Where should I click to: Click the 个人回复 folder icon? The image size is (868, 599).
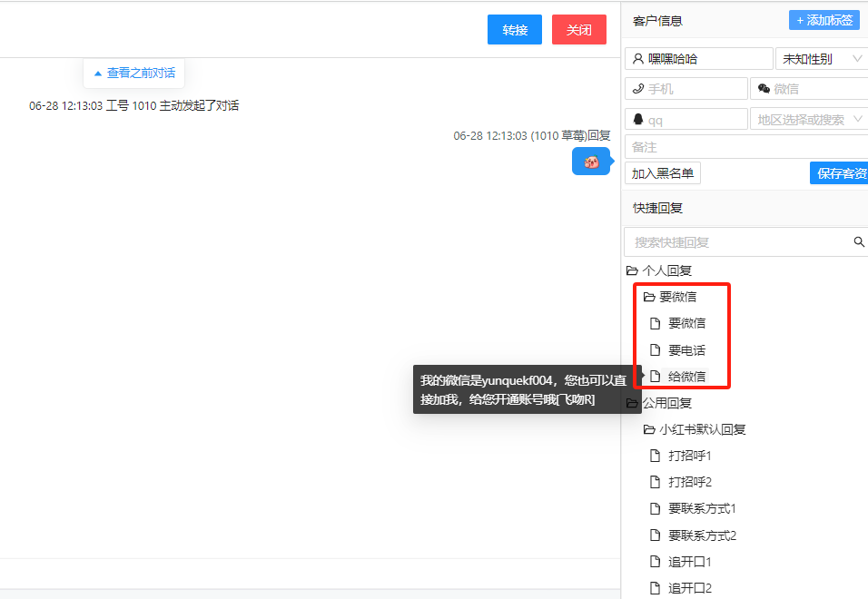tap(632, 270)
